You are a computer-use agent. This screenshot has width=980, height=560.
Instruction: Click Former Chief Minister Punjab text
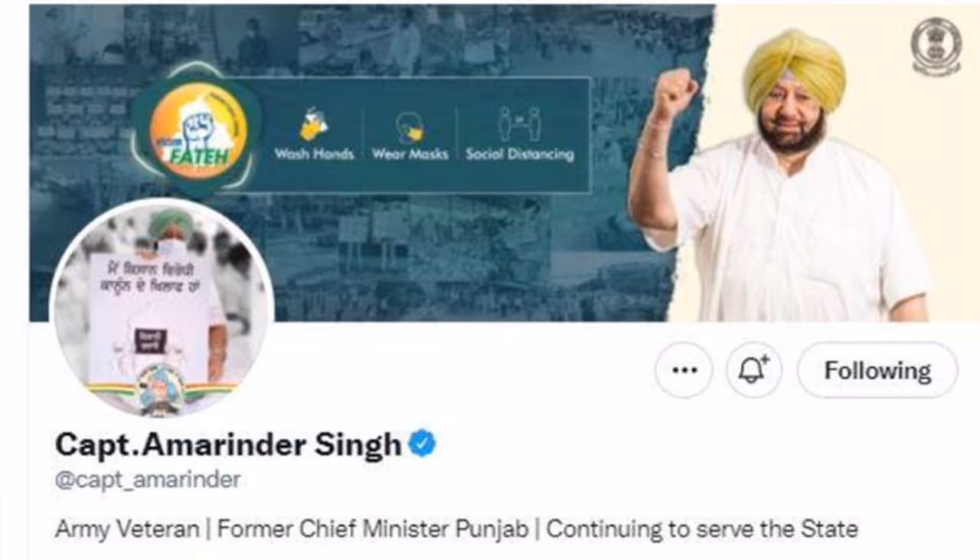pos(374,529)
